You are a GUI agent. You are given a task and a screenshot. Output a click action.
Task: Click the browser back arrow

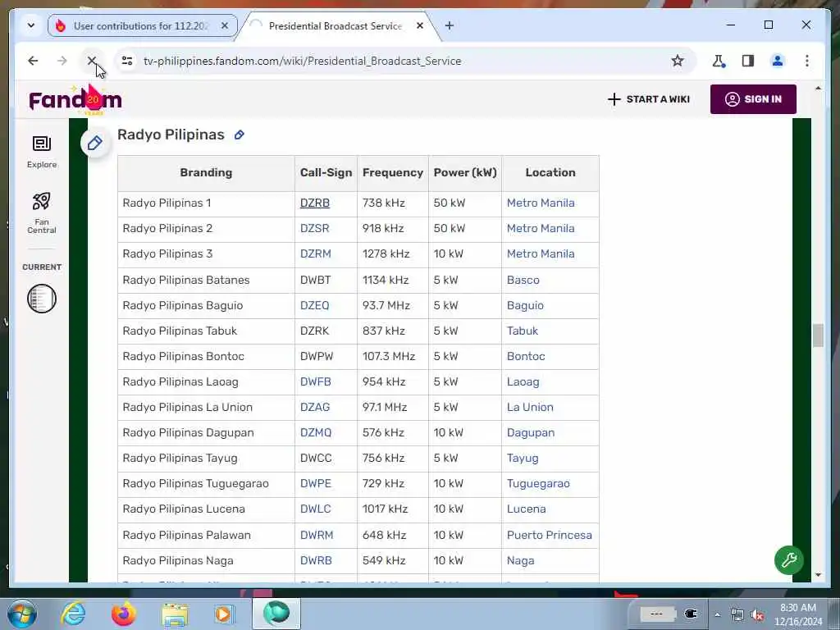pos(33,61)
